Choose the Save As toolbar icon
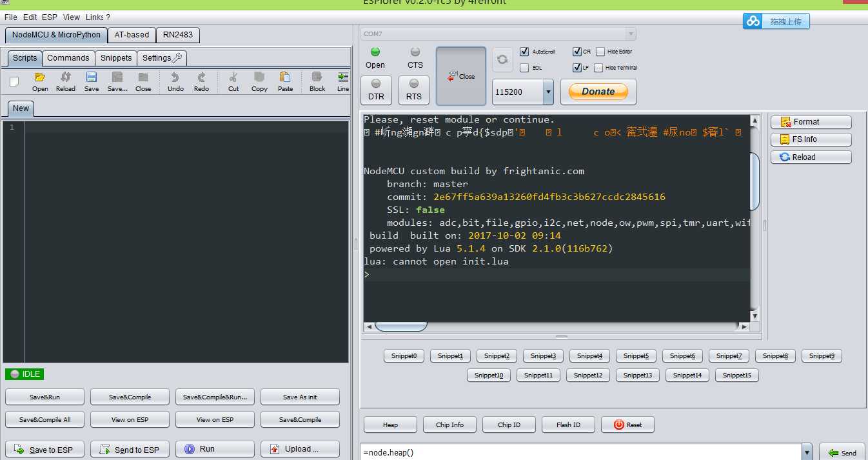868x460 pixels. [x=117, y=82]
